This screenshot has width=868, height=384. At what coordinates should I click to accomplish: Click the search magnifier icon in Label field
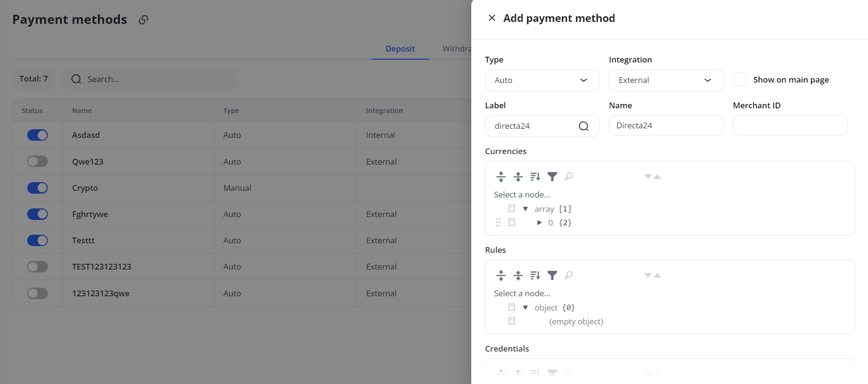click(x=583, y=126)
